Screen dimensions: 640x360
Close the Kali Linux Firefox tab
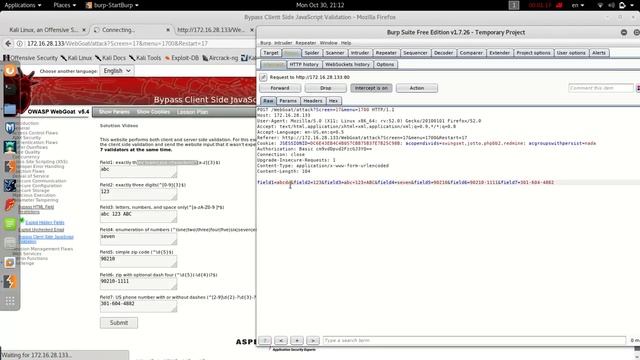(x=84, y=30)
